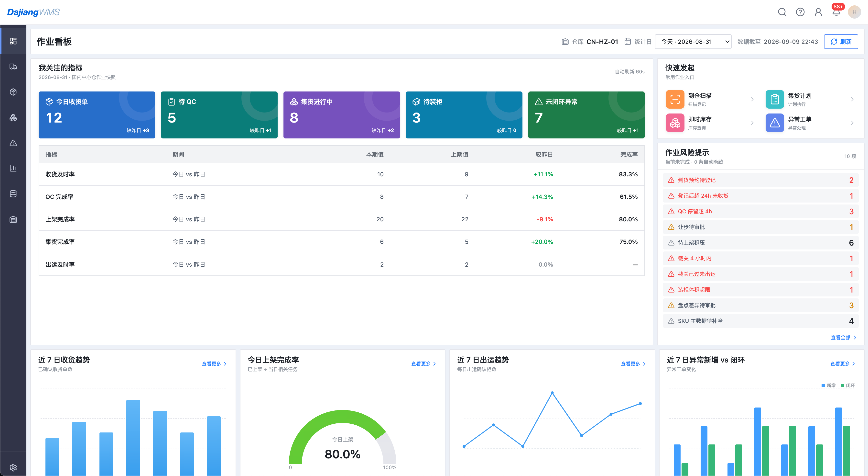Screen dimensions: 868x476
Task: Click the 刷新 refresh button
Action: pos(841,42)
